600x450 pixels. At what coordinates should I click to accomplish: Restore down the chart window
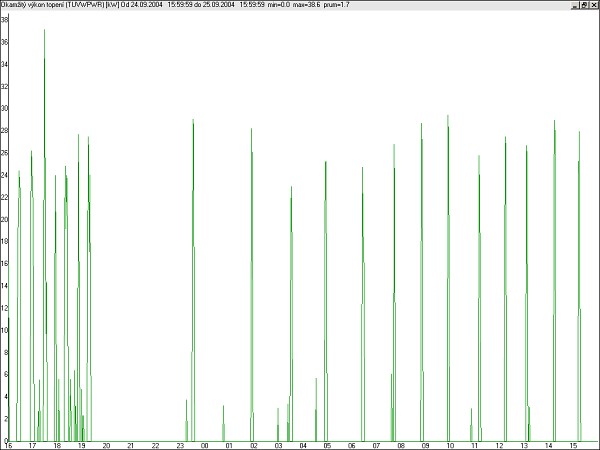[x=584, y=4]
